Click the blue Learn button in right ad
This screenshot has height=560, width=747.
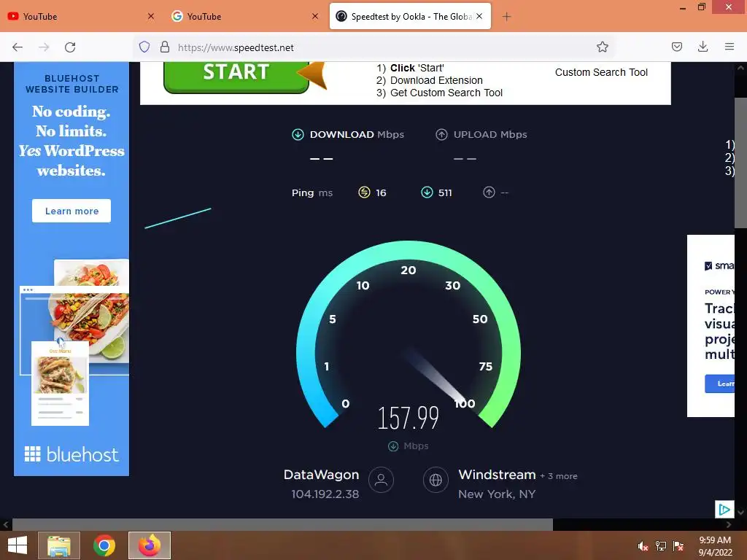(719, 384)
